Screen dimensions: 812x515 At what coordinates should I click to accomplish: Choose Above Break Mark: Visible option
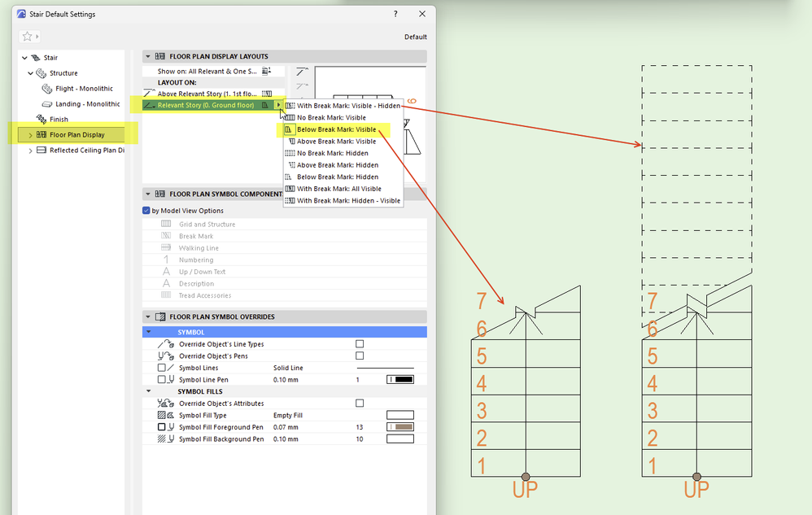pos(336,142)
